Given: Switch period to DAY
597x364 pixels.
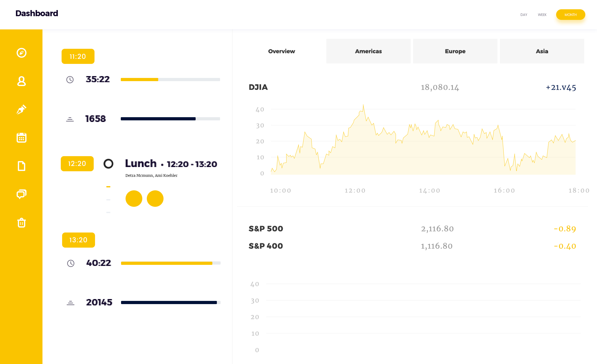Looking at the screenshot, I should pyautogui.click(x=524, y=15).
